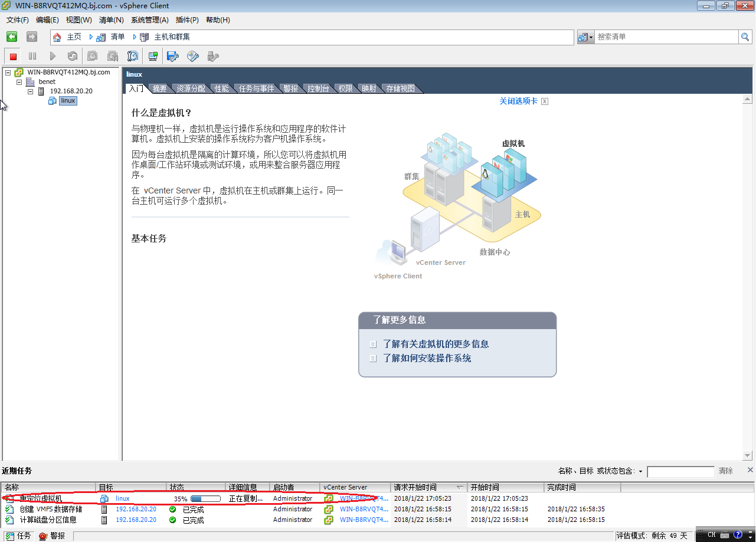756x542 pixels.
Task: Open the search type dropdown arrow
Action: pyautogui.click(x=591, y=37)
